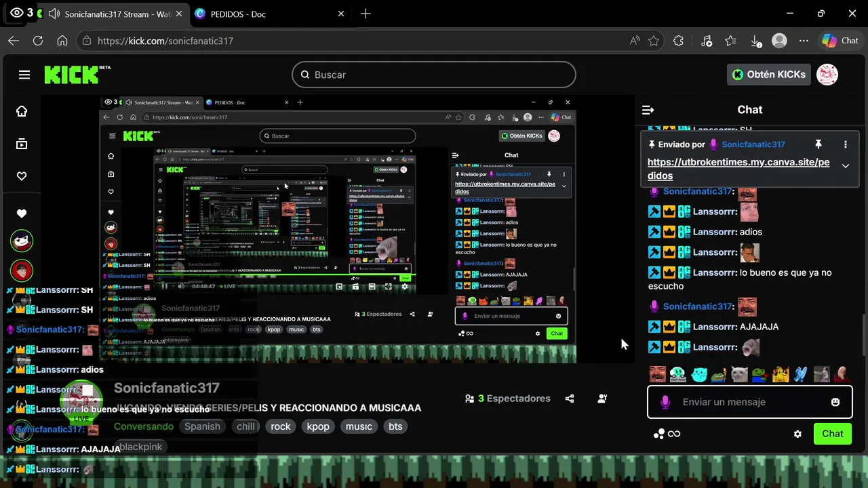Open the profile avatar menu top right
The height and width of the screenshot is (488, 868).
(827, 75)
